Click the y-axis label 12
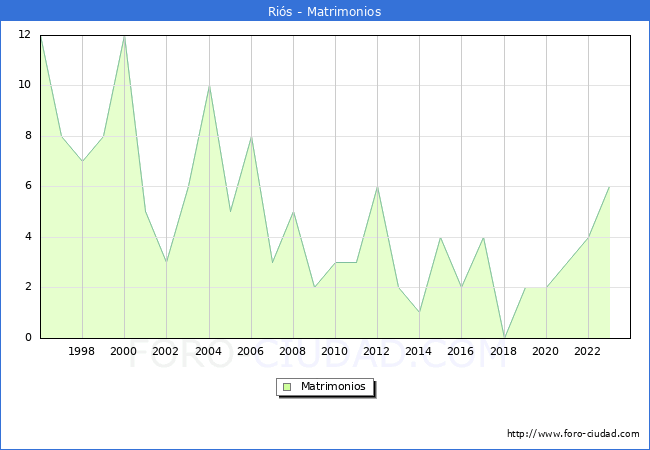Viewport: 650px width, 450px height. pos(23,35)
